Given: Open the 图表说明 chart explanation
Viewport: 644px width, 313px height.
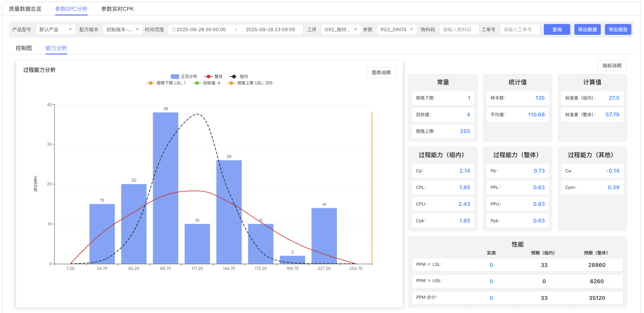Looking at the screenshot, I should coord(381,73).
